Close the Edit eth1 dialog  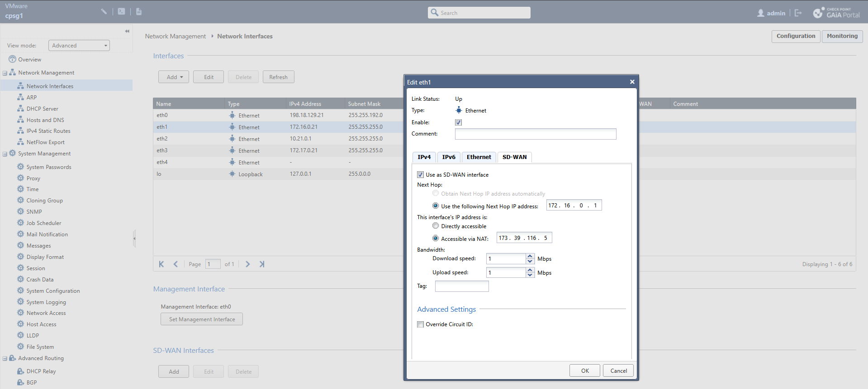tap(632, 82)
